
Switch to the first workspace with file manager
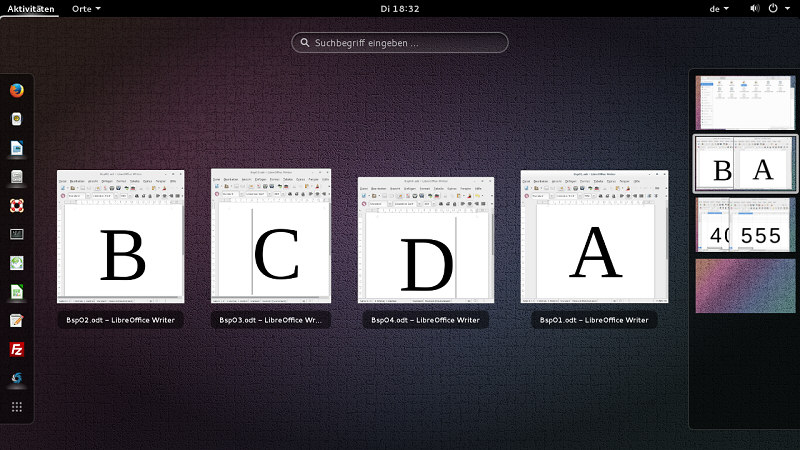(745, 102)
